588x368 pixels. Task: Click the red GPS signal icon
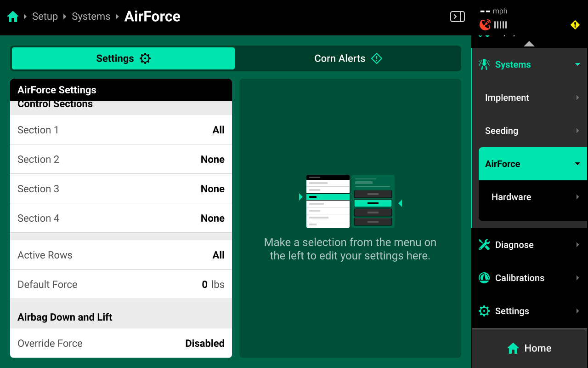tap(485, 25)
